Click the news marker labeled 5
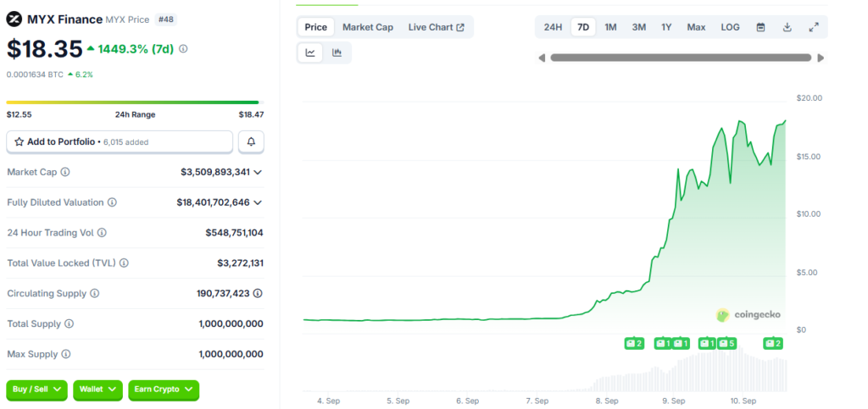The width and height of the screenshot is (868, 409). click(726, 344)
